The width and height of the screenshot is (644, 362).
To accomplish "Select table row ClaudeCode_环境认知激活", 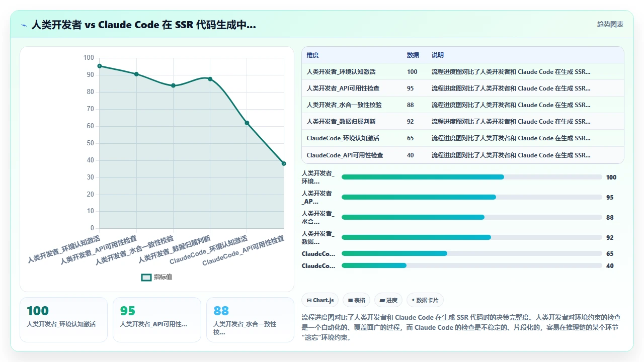I will click(x=462, y=138).
